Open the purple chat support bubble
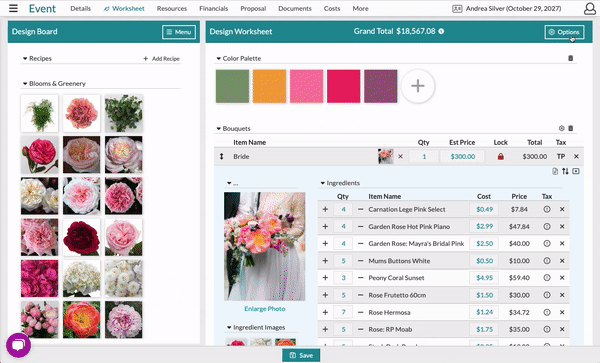This screenshot has width=600, height=363. pyautogui.click(x=18, y=345)
